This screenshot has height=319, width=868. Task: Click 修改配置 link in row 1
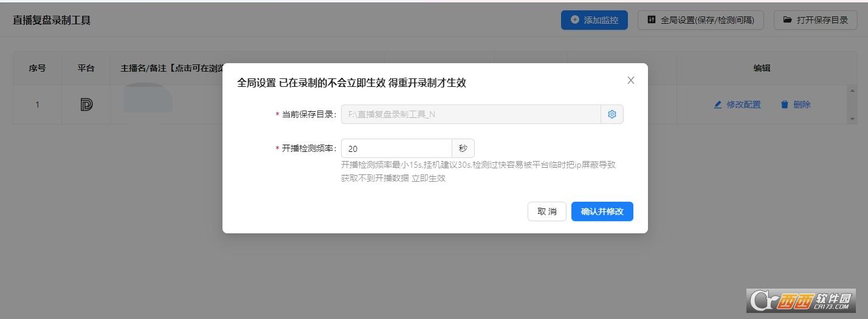[x=737, y=105]
